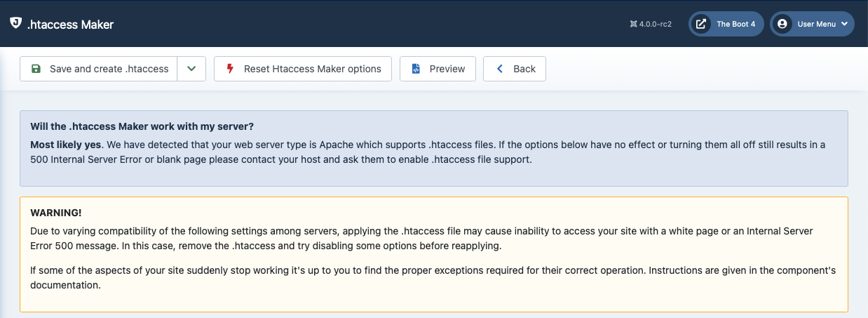This screenshot has height=318, width=868.
Task: Click the blue file icon on Preview
Action: [416, 69]
